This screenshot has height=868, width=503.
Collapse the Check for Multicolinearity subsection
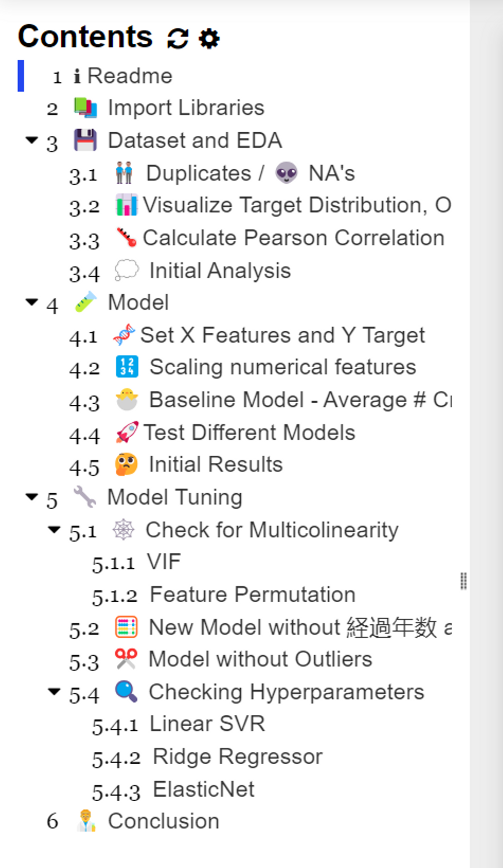(54, 530)
